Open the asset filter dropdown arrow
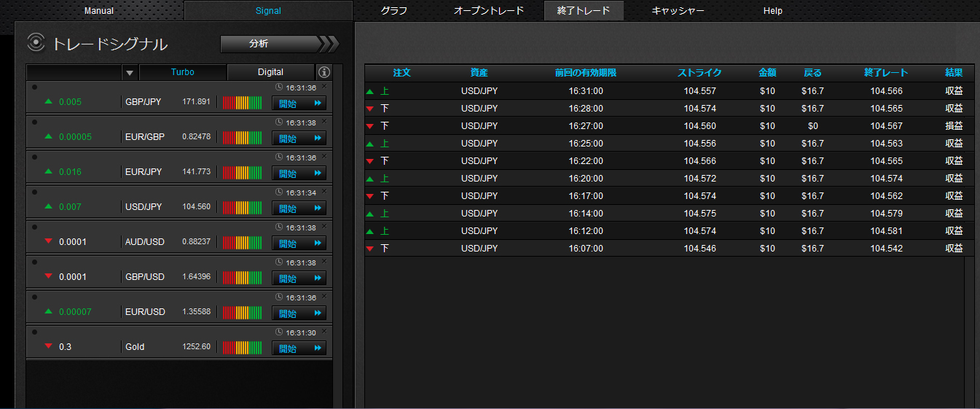Viewport: 980px width, 409px height. [130, 72]
